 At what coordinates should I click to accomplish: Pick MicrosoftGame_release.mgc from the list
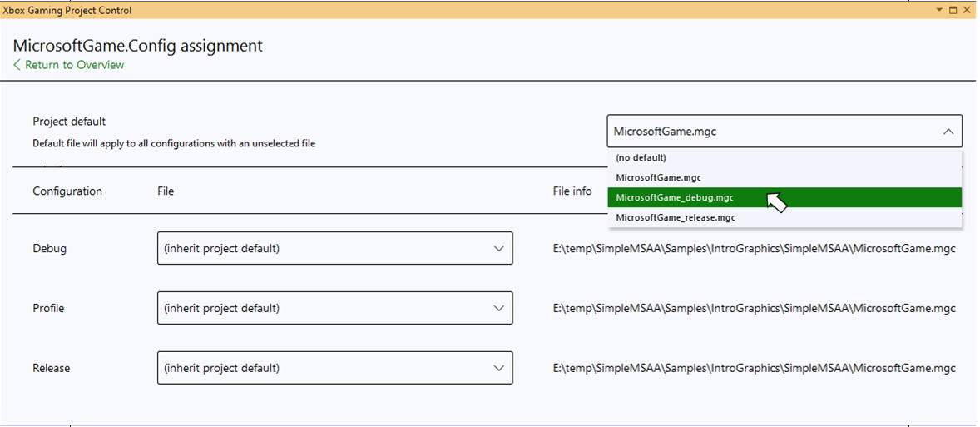tap(784, 217)
